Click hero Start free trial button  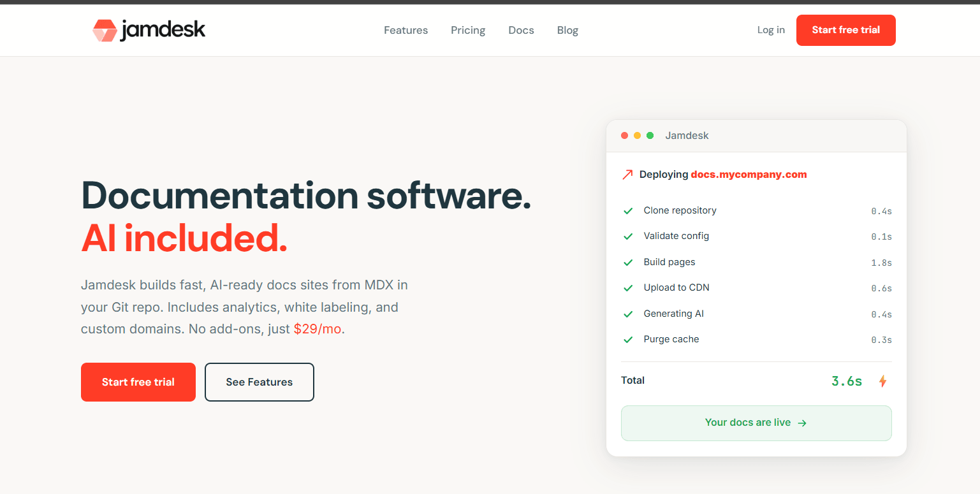tap(138, 382)
